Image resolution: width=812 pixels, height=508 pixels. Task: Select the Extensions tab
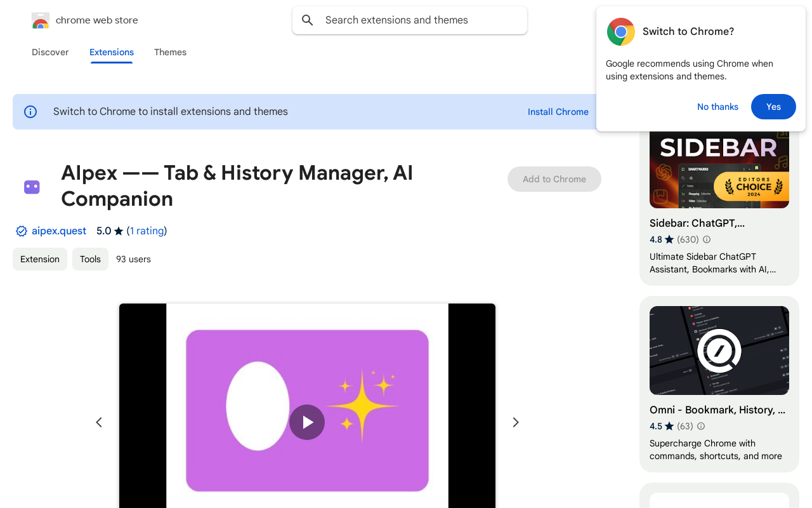coord(112,52)
